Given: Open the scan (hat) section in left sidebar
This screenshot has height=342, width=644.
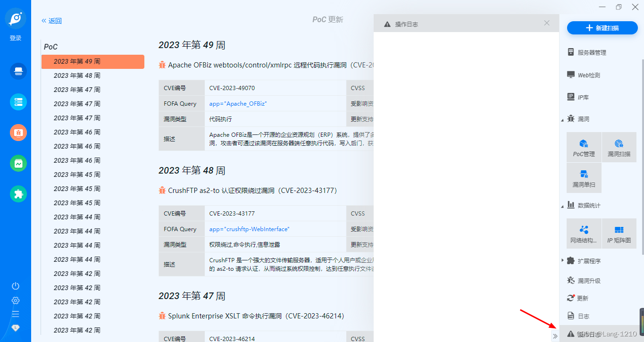Looking at the screenshot, I should click(18, 71).
